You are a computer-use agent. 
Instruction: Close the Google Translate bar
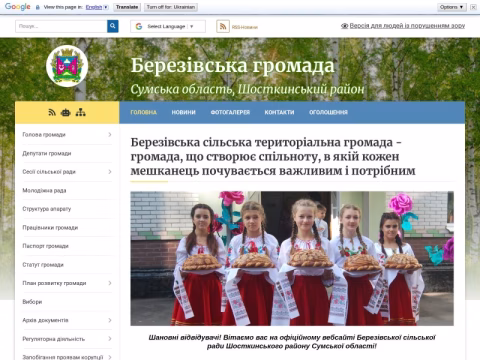(x=473, y=7)
